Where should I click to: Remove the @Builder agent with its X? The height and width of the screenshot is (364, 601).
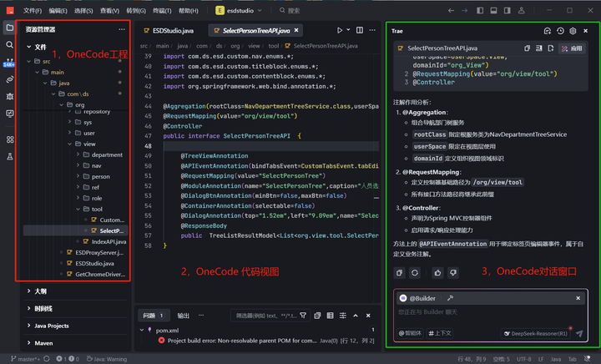(578, 298)
